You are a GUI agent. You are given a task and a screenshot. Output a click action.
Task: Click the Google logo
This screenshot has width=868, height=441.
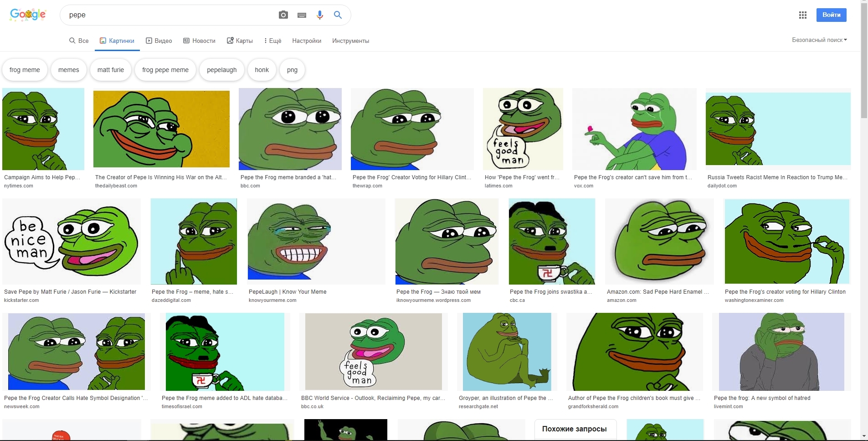(x=28, y=15)
